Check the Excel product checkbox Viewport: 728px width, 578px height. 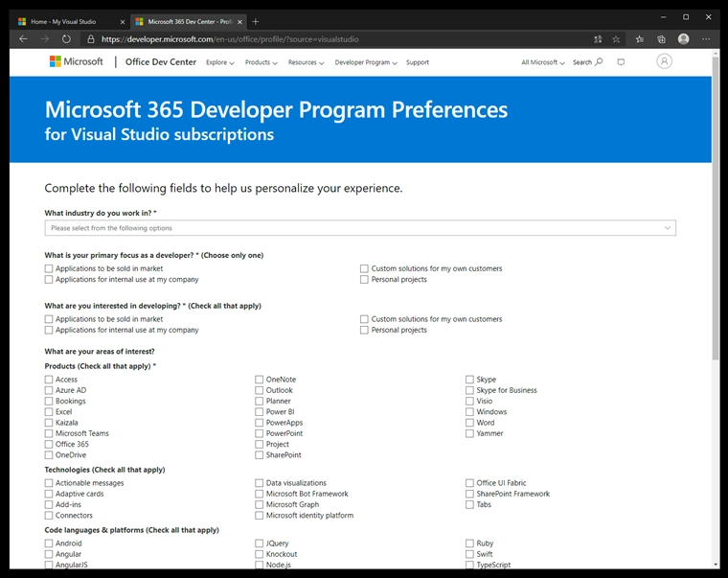point(49,411)
